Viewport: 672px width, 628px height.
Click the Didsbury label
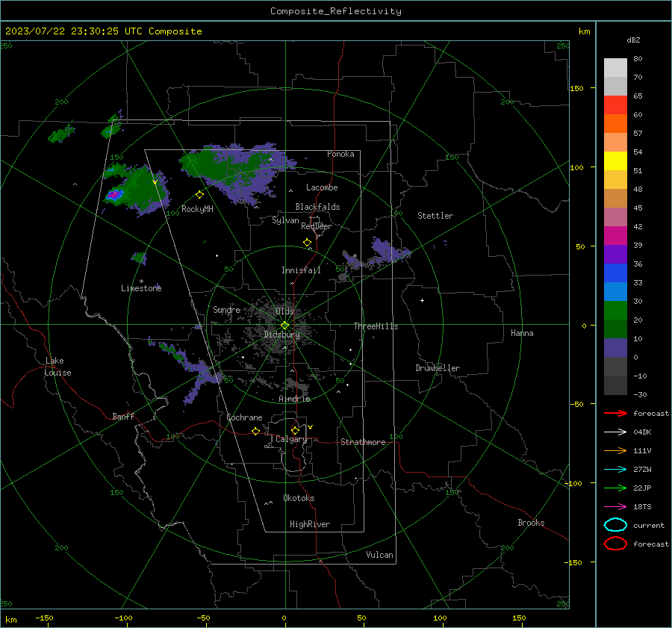click(x=281, y=335)
